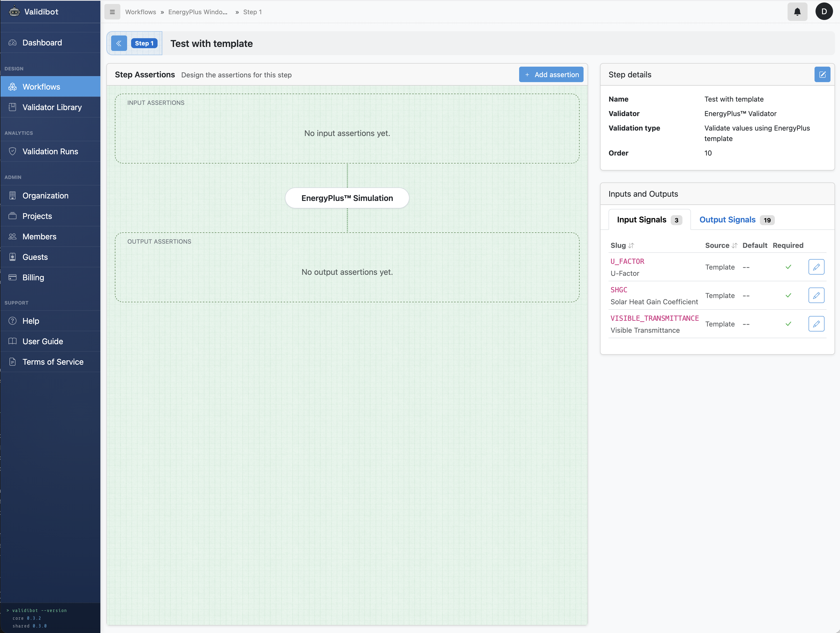Open the notification bell
This screenshot has height=633, width=840.
pyautogui.click(x=797, y=12)
